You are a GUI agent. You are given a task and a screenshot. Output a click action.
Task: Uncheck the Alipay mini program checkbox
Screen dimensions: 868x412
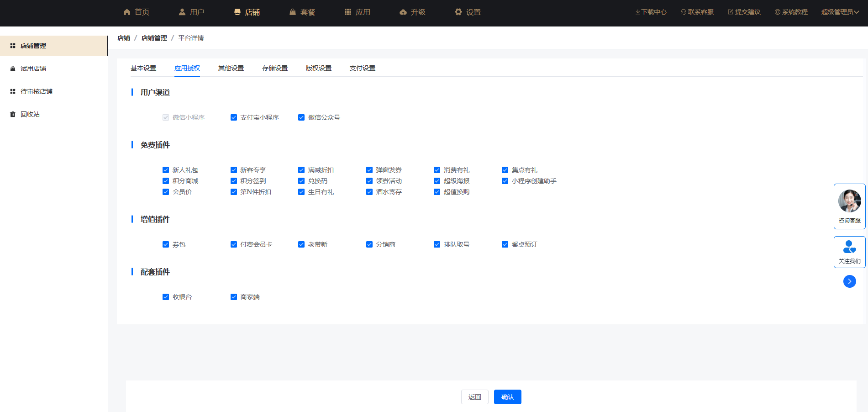click(234, 117)
